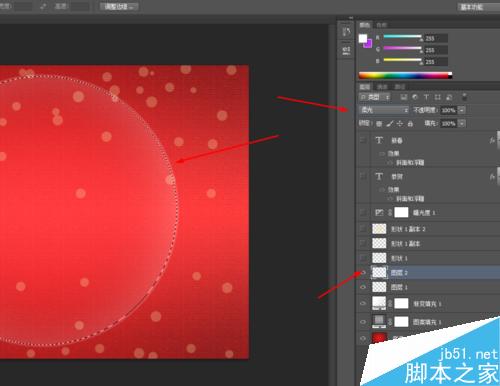Filter layers by adjustment layers icon
Image resolution: width=500 pixels, height=386 pixels.
[415, 97]
